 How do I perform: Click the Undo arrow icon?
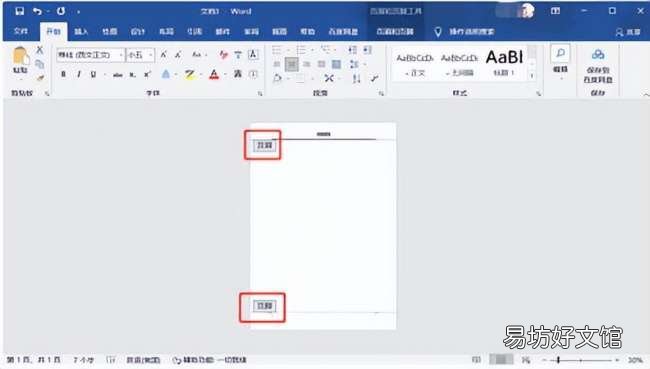[37, 11]
